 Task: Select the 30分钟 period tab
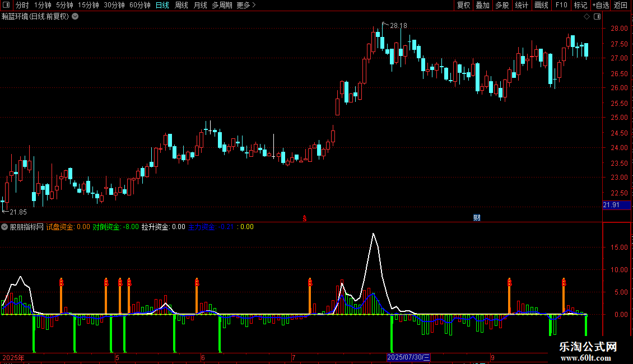(x=114, y=5)
